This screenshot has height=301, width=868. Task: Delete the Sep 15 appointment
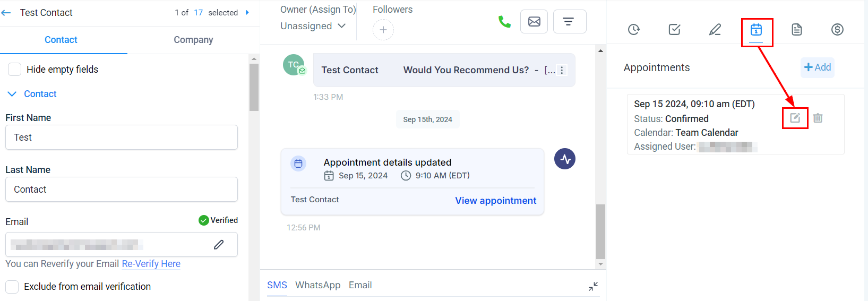tap(818, 118)
